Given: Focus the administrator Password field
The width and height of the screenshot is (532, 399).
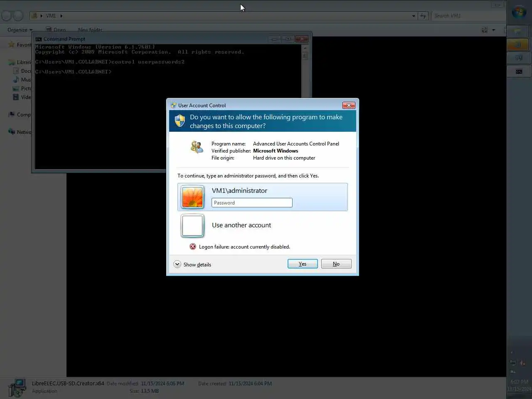Looking at the screenshot, I should point(252,203).
